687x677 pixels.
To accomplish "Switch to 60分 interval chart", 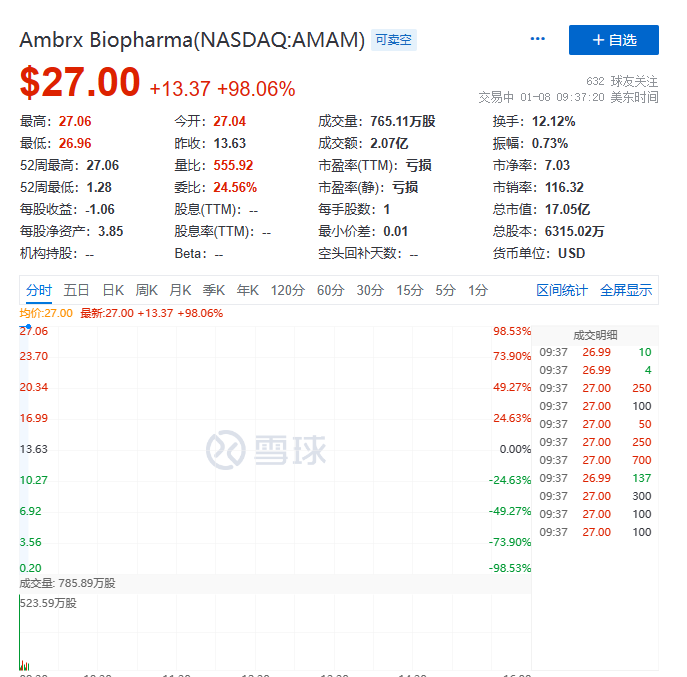I will 330,290.
